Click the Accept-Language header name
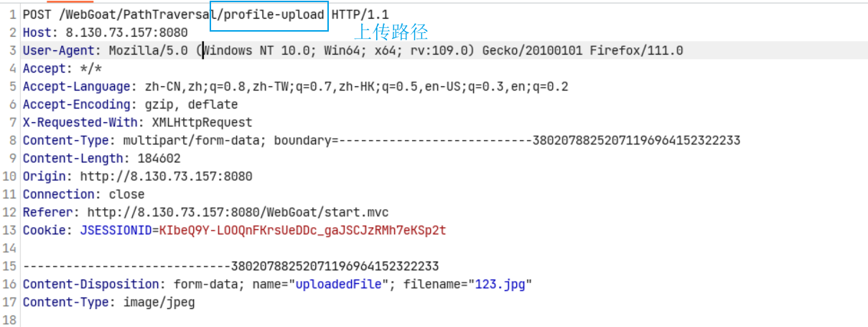The width and height of the screenshot is (868, 327). (x=78, y=86)
